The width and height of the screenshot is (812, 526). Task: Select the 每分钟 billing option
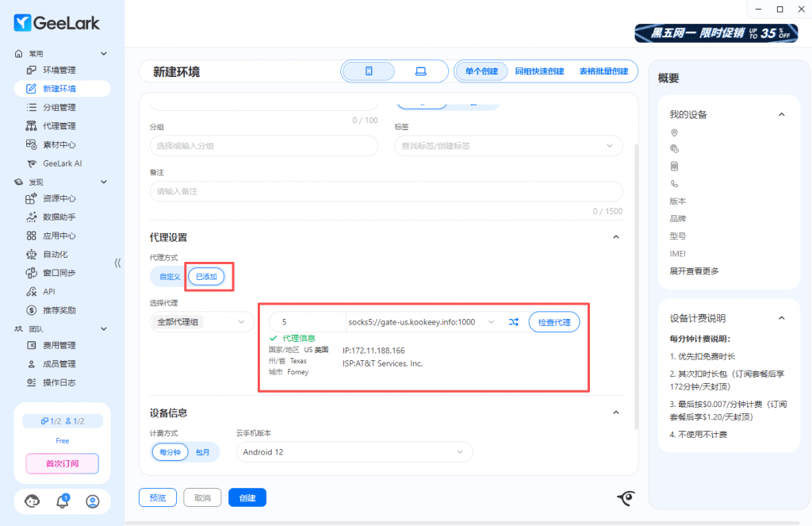170,451
